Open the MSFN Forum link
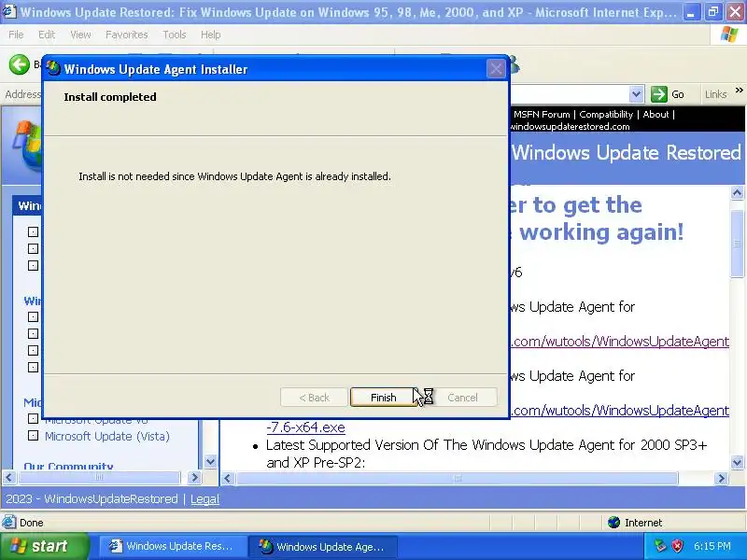The height and width of the screenshot is (560, 747). tap(542, 114)
